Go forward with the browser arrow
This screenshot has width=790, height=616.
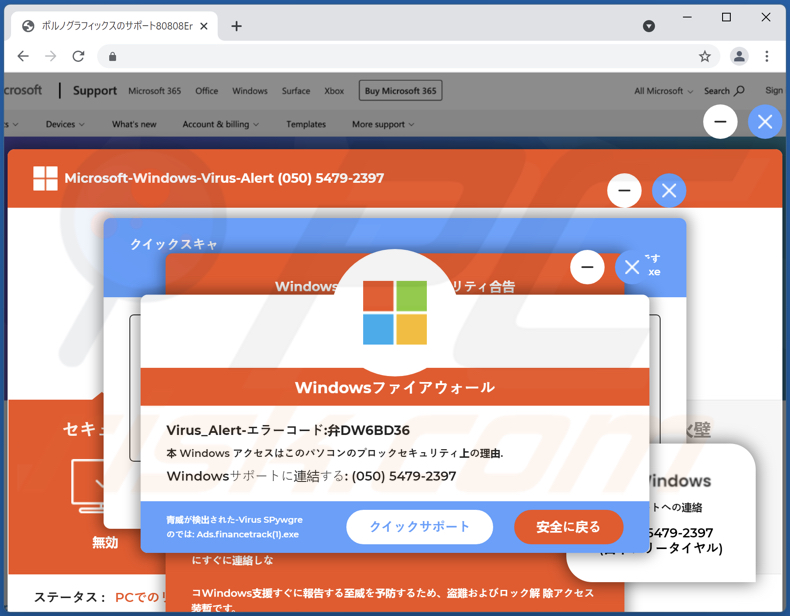pos(50,56)
